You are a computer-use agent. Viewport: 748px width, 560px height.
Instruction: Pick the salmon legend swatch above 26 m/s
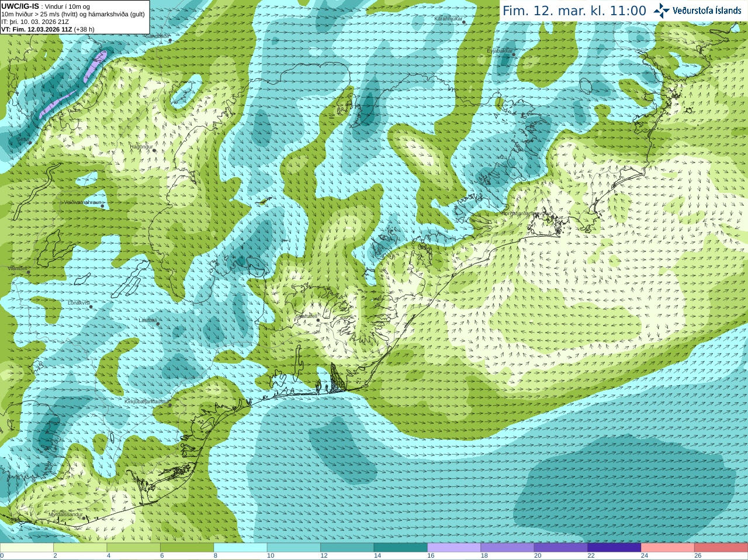721,548
